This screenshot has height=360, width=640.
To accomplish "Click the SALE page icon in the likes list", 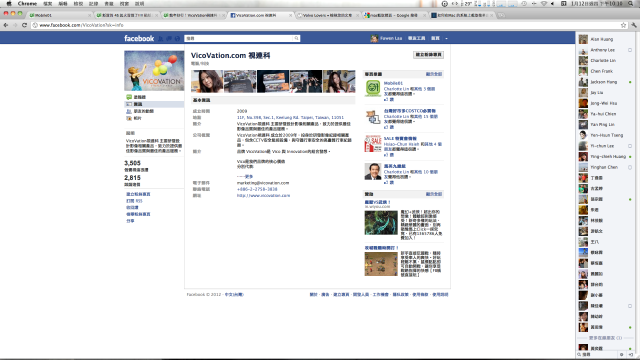I will [373, 144].
